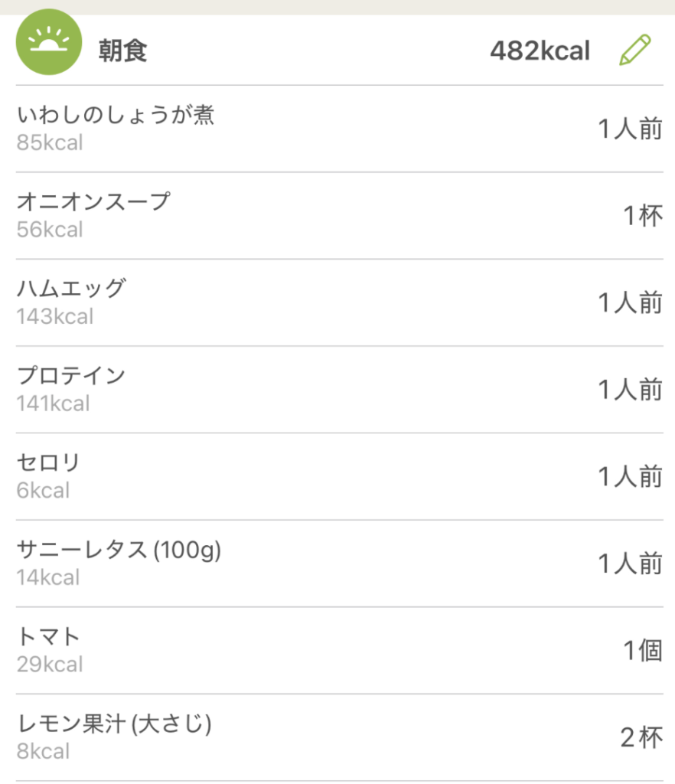The height and width of the screenshot is (784, 675).
Task: Open the 朝食 section header
Action: coord(122,51)
